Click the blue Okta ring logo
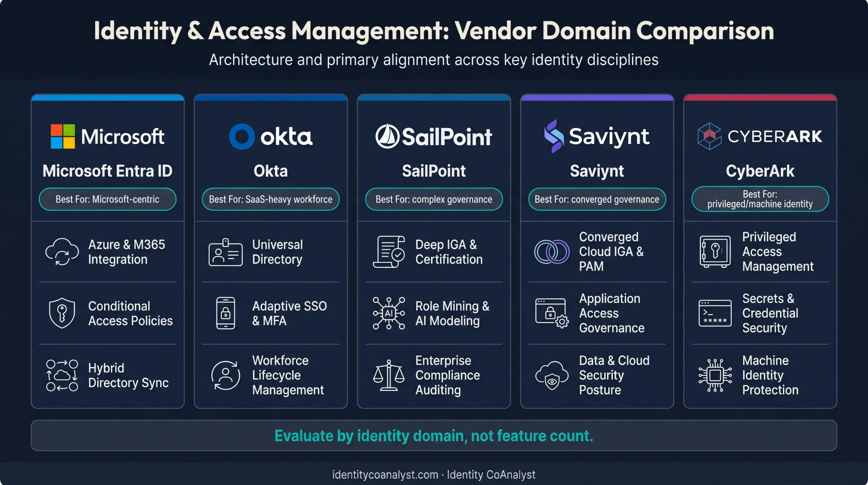This screenshot has height=485, width=868. click(x=242, y=137)
